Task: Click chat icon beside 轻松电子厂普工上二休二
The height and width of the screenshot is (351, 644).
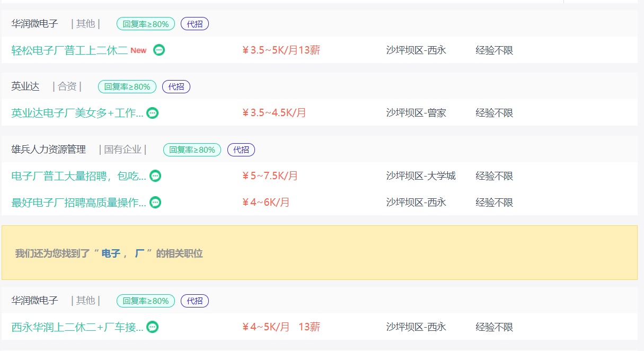Action: click(x=159, y=50)
